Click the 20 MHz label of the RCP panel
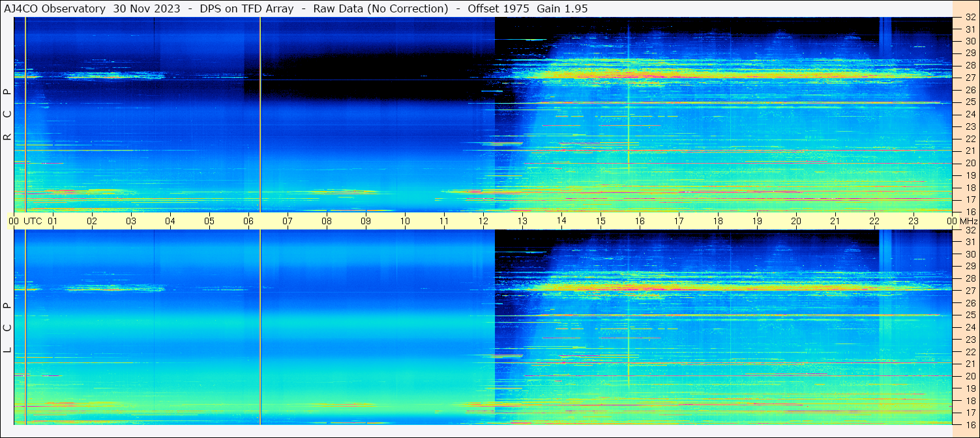The image size is (980, 438). pyautogui.click(x=970, y=163)
